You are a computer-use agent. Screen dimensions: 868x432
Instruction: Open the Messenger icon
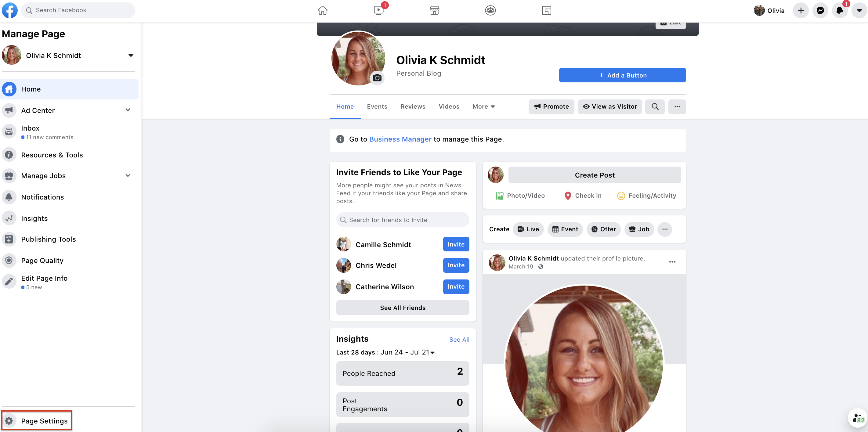(x=820, y=10)
